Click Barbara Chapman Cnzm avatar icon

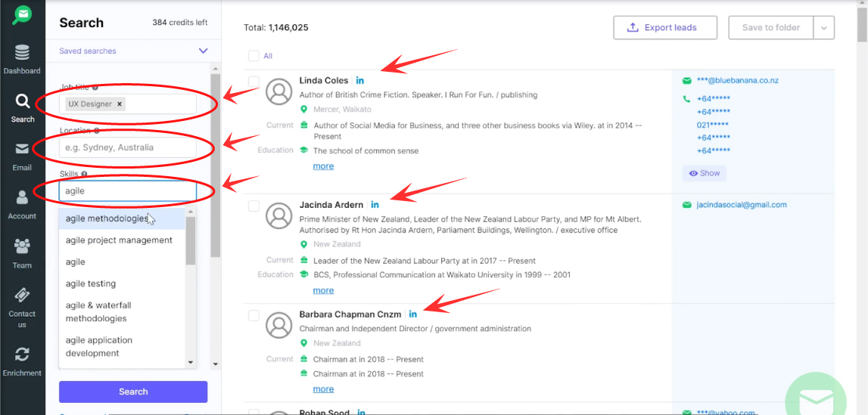(x=279, y=326)
